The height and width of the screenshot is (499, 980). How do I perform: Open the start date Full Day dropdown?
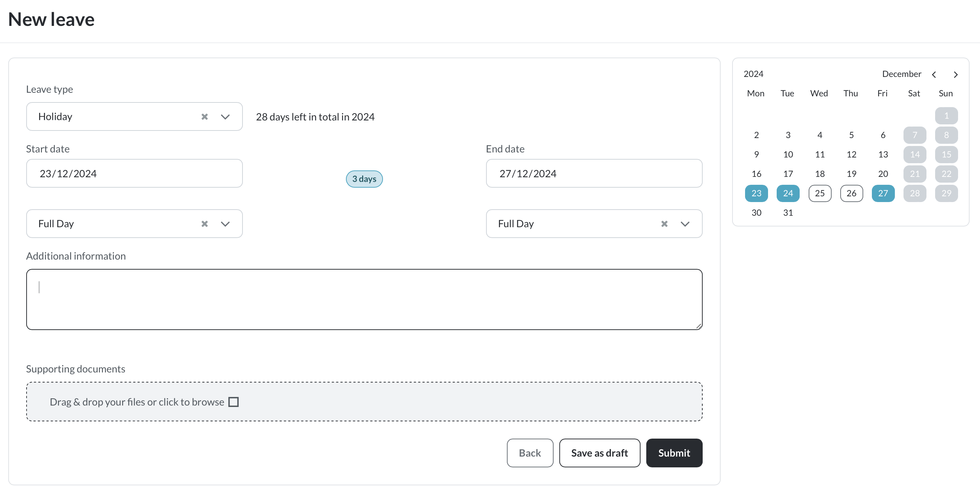[x=225, y=224]
